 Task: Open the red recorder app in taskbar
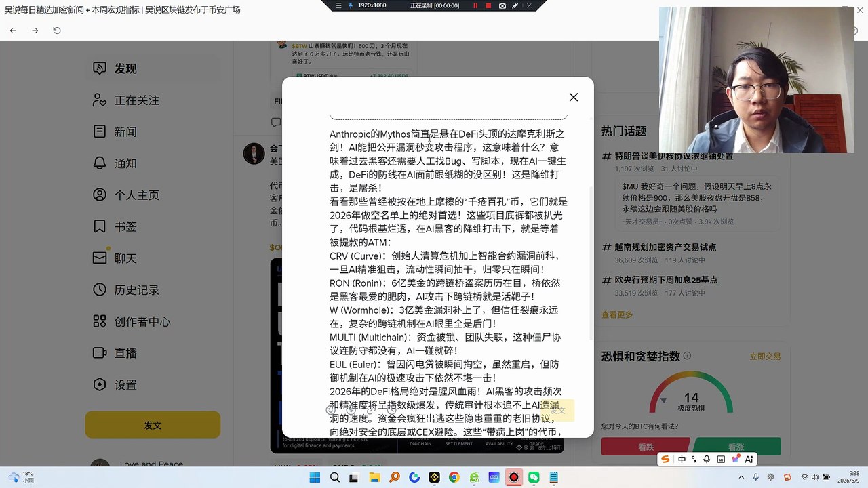514,477
